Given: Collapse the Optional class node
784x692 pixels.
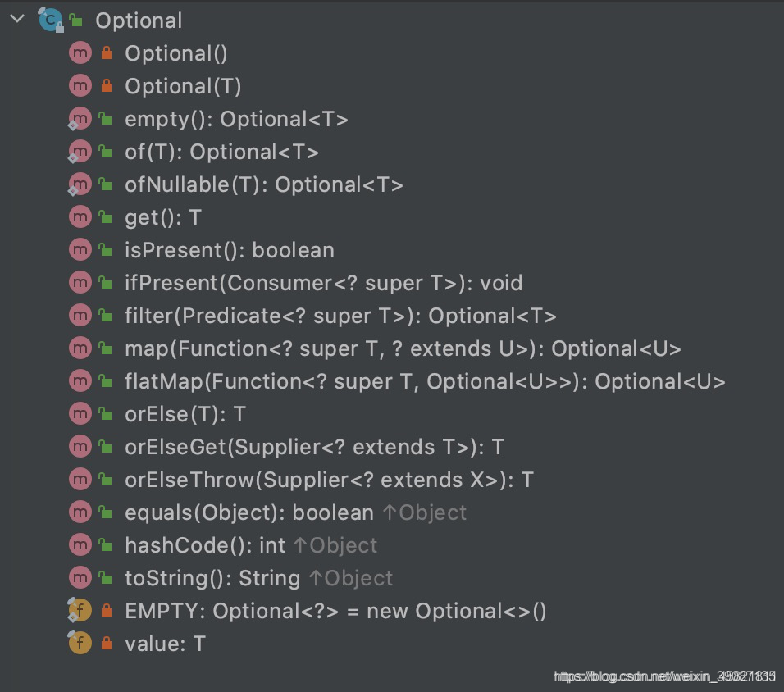Looking at the screenshot, I should (16, 18).
